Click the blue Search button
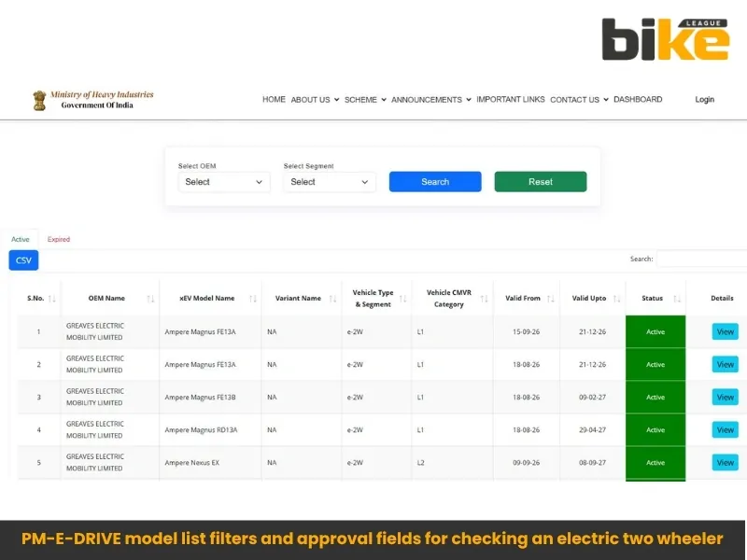747x560 pixels. pos(435,182)
